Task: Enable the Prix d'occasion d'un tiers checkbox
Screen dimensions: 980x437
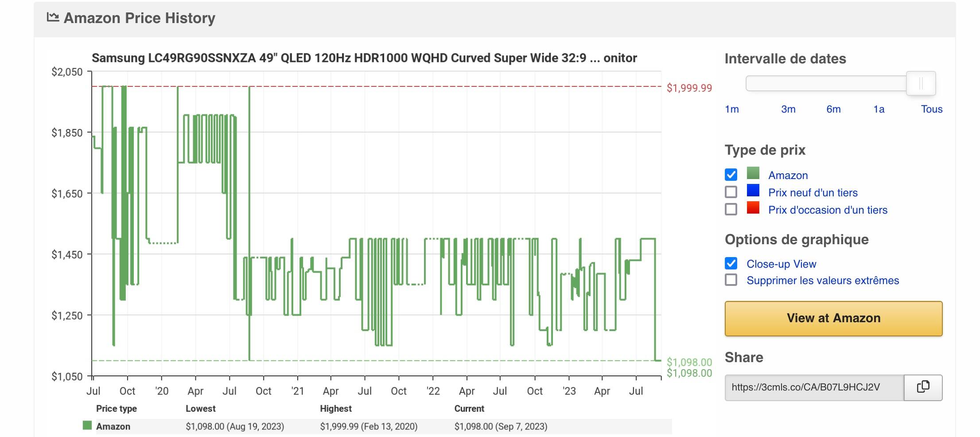Action: tap(731, 209)
